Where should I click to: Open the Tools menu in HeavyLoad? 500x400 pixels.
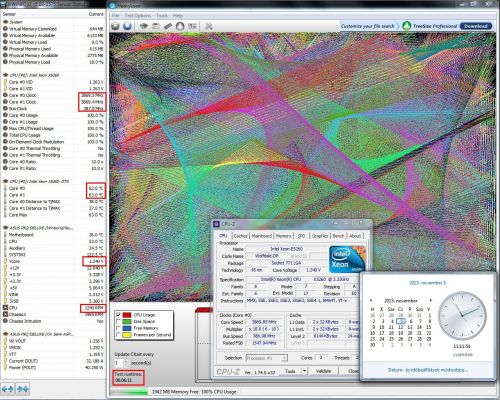point(162,16)
